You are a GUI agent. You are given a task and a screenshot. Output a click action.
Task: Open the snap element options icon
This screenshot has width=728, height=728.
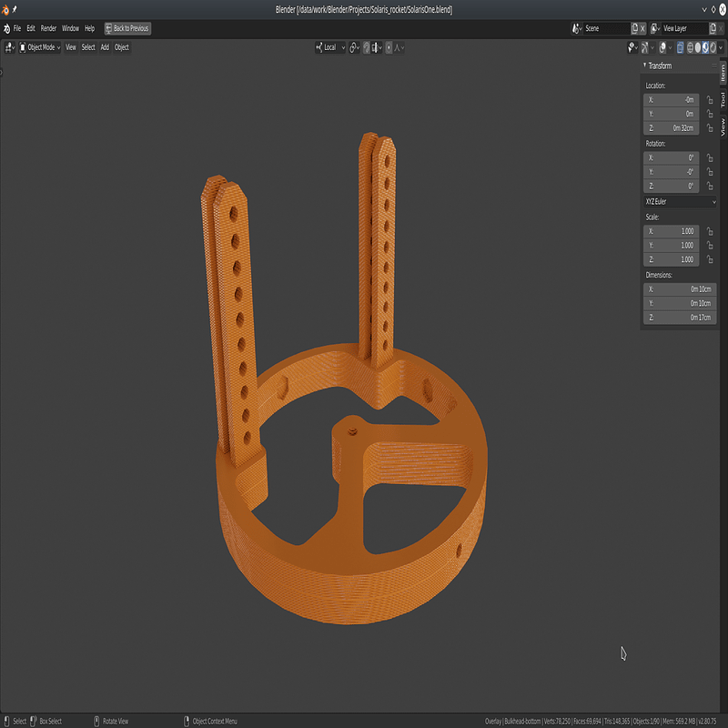[x=377, y=47]
